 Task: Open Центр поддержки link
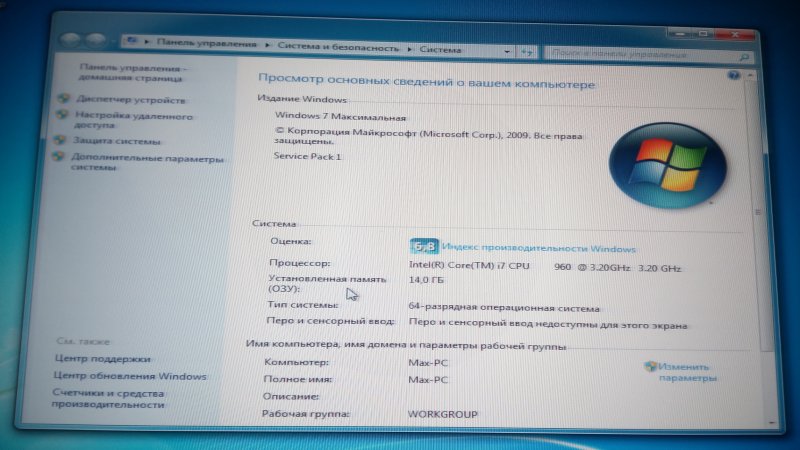click(x=103, y=358)
